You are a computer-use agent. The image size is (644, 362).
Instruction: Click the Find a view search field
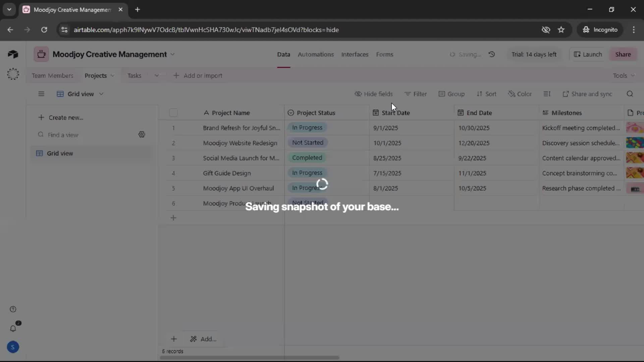point(86,135)
